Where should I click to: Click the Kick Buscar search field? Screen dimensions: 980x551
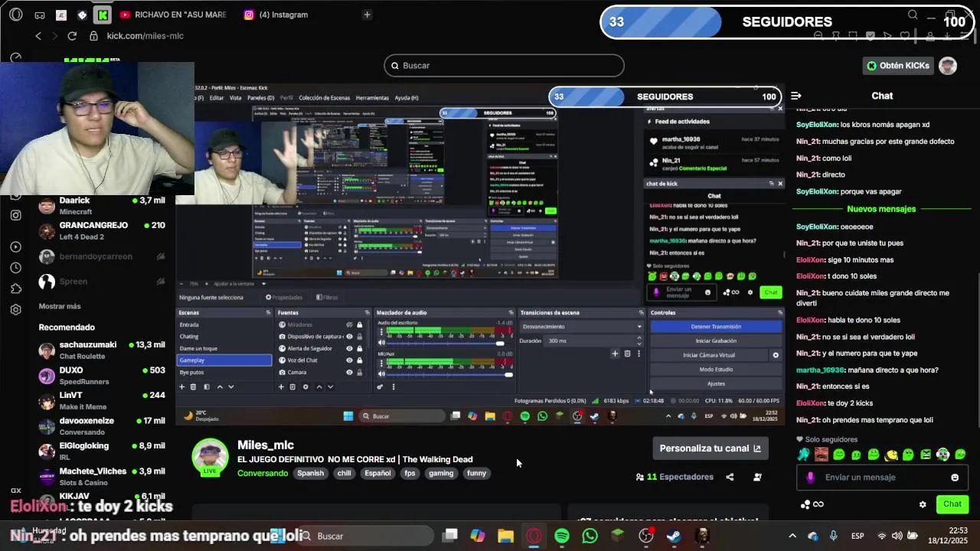click(x=504, y=66)
